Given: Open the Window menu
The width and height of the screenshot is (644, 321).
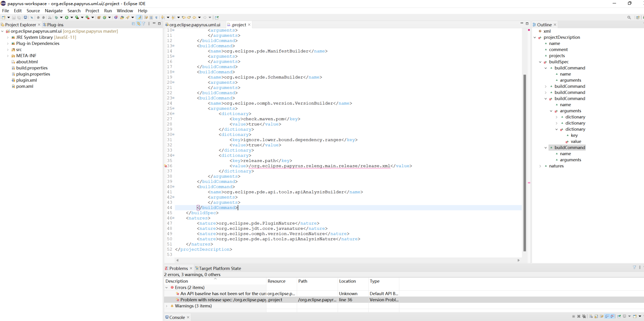Looking at the screenshot, I should click(x=125, y=11).
